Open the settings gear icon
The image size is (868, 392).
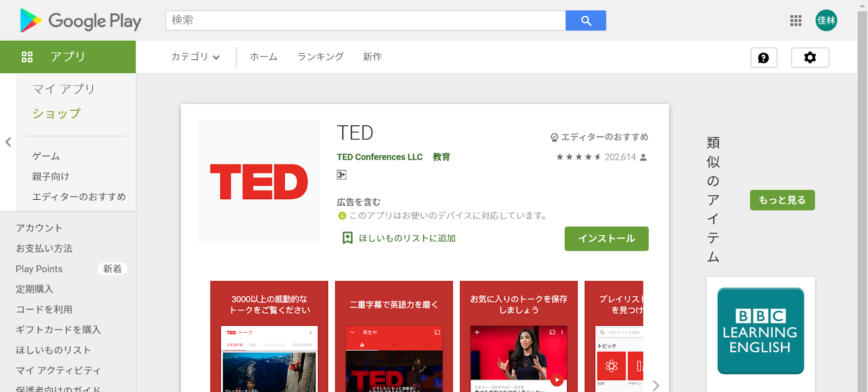point(810,58)
